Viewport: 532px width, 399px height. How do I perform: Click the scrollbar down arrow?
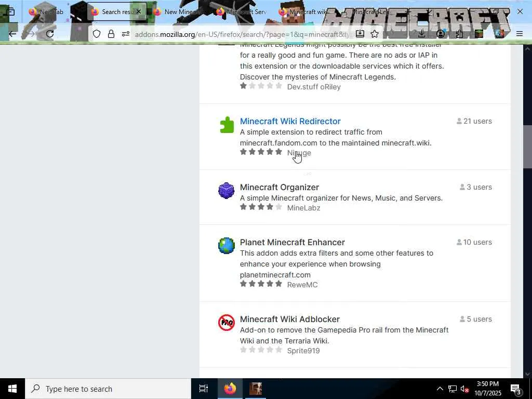tap(527, 374)
